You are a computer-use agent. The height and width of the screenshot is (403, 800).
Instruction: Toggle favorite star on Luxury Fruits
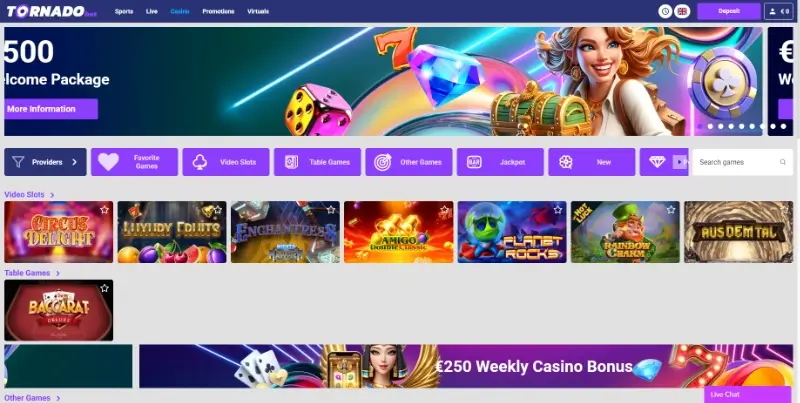pyautogui.click(x=218, y=210)
